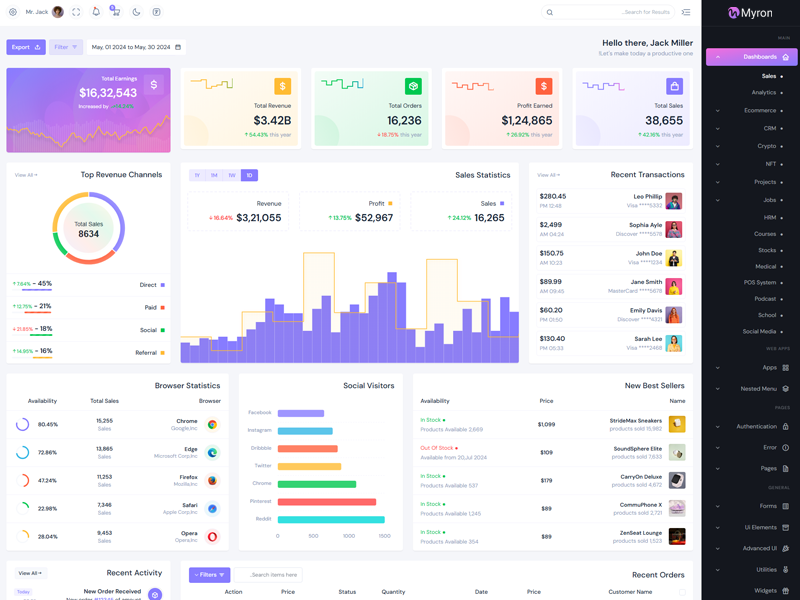Open the Filter dropdown beside Export
This screenshot has height=600, width=800.
coord(66,47)
